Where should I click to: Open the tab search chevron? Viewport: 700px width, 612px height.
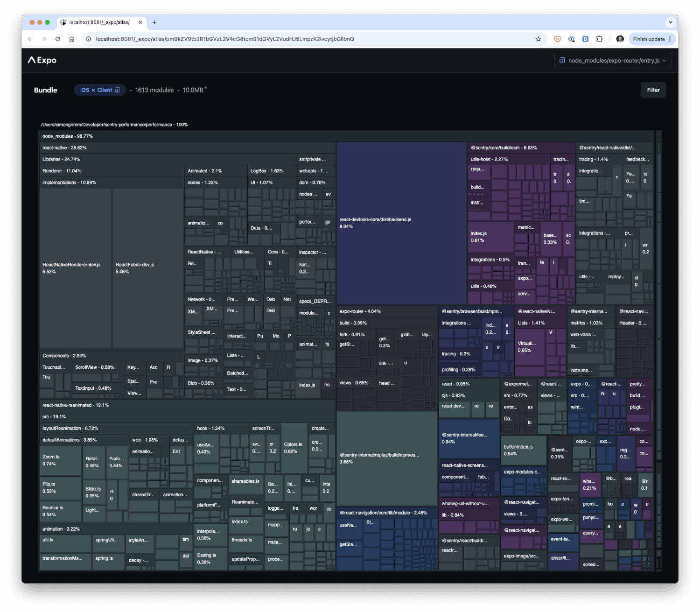click(x=671, y=22)
